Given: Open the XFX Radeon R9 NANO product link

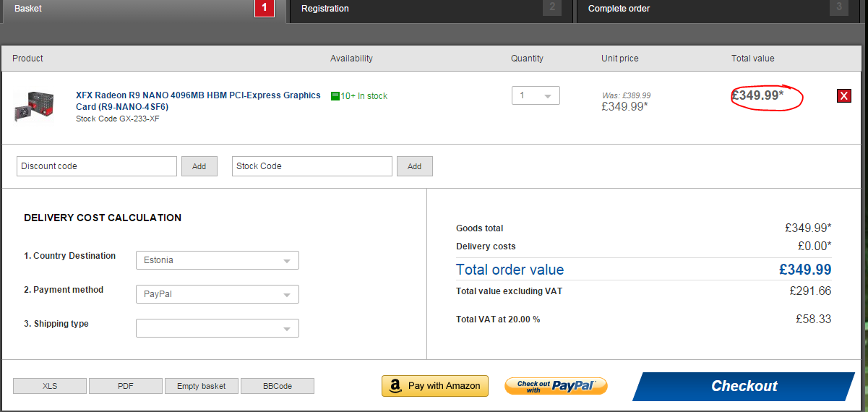Looking at the screenshot, I should (198, 100).
